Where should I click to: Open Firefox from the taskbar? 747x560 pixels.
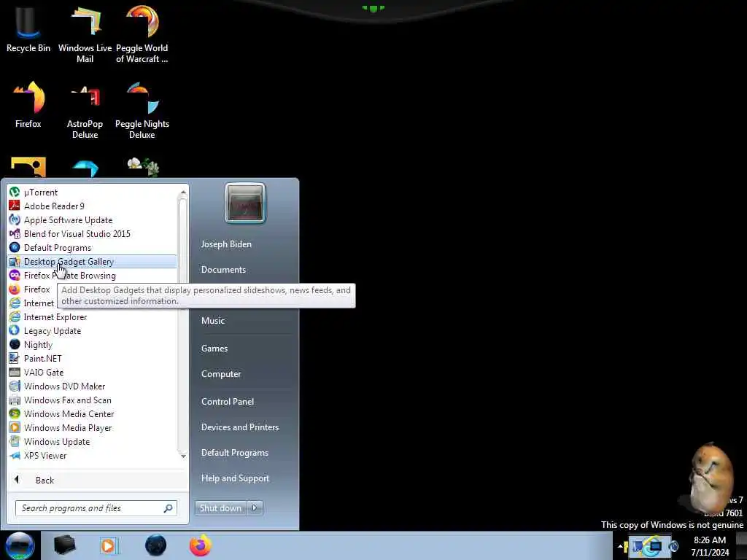tap(200, 545)
